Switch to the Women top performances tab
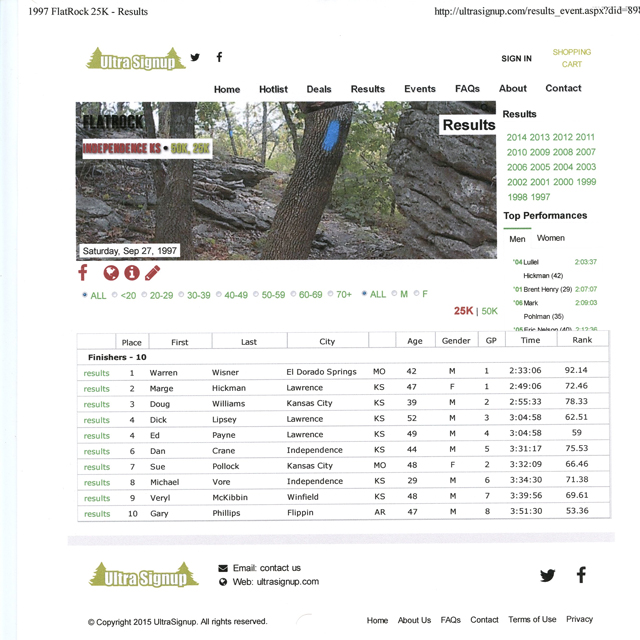Viewport: 640px width, 640px height. (x=551, y=238)
